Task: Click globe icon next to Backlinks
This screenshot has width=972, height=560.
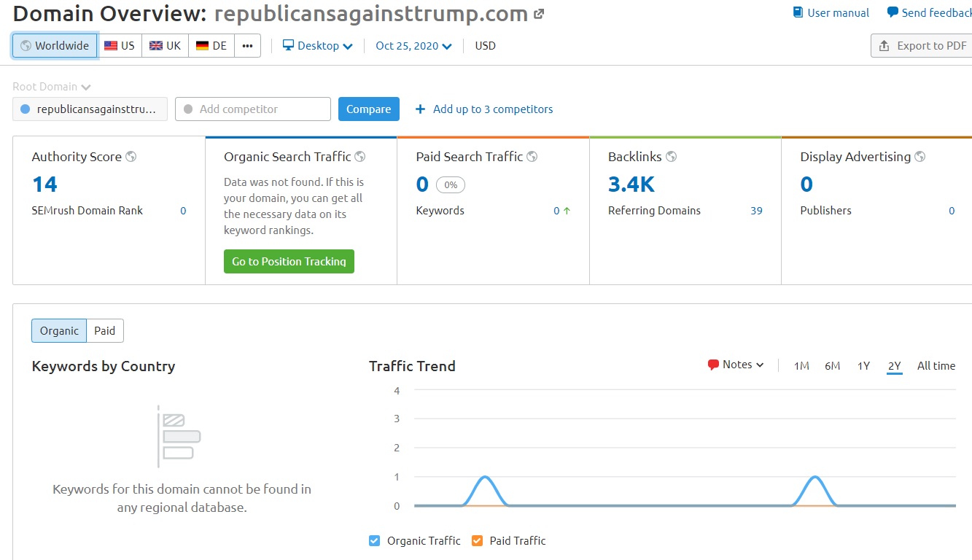Action: pos(671,157)
